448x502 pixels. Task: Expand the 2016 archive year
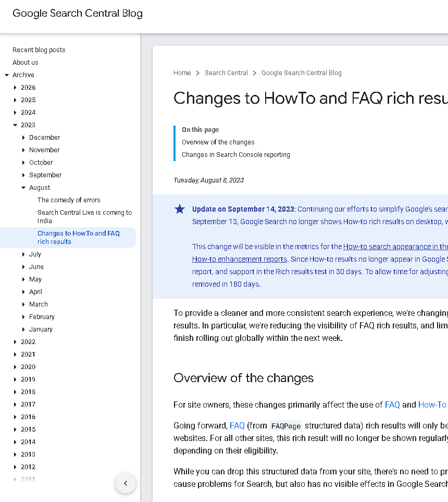pos(15,417)
